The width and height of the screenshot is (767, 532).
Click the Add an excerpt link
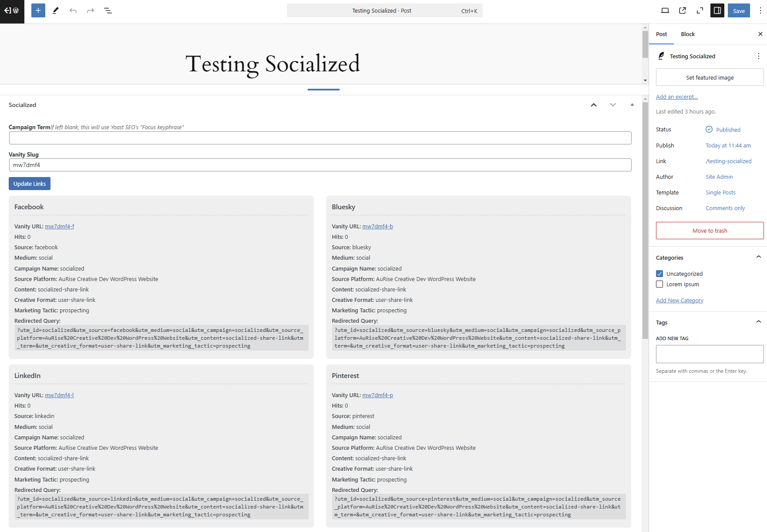pos(677,97)
